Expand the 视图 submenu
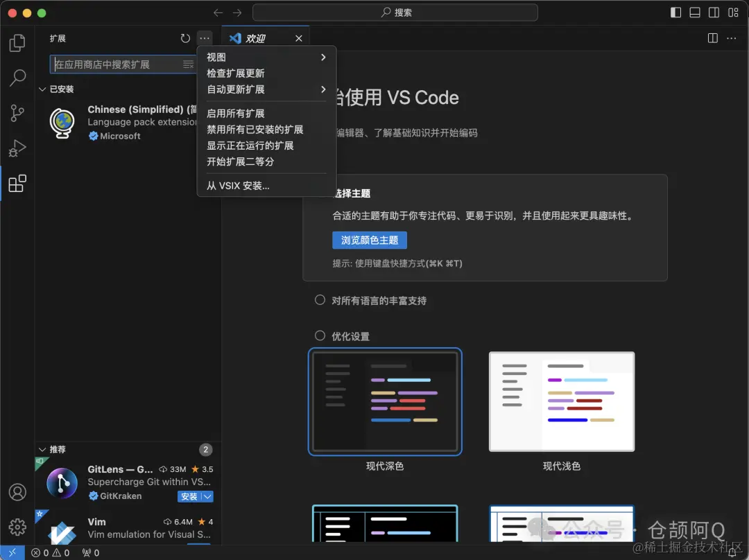 [264, 58]
